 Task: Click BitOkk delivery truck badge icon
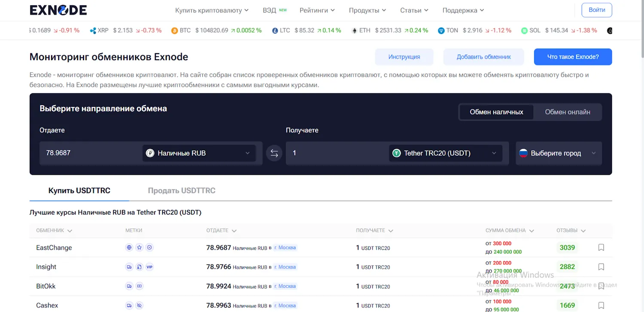(x=129, y=286)
